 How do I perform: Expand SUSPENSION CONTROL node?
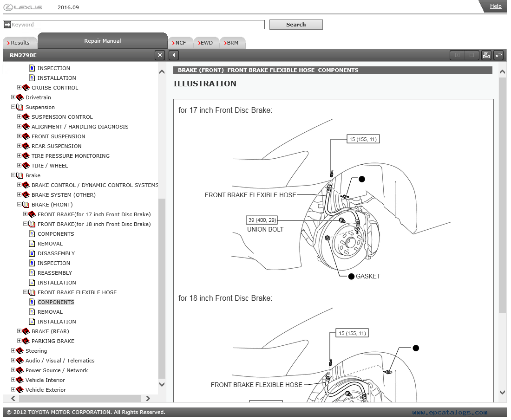tap(19, 116)
